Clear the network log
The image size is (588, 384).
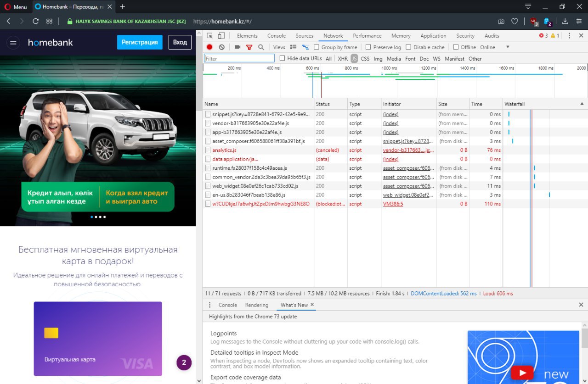tap(222, 47)
